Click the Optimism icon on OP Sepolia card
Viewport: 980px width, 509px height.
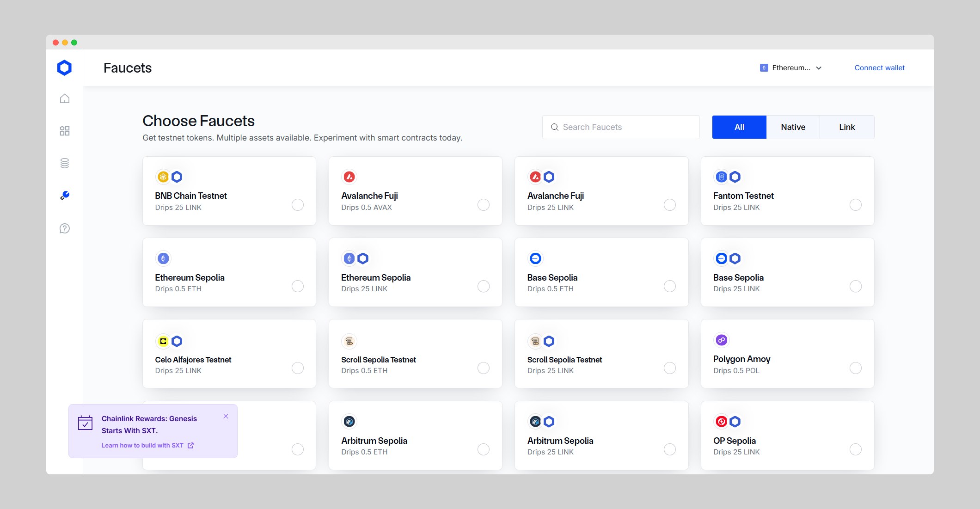click(x=722, y=422)
